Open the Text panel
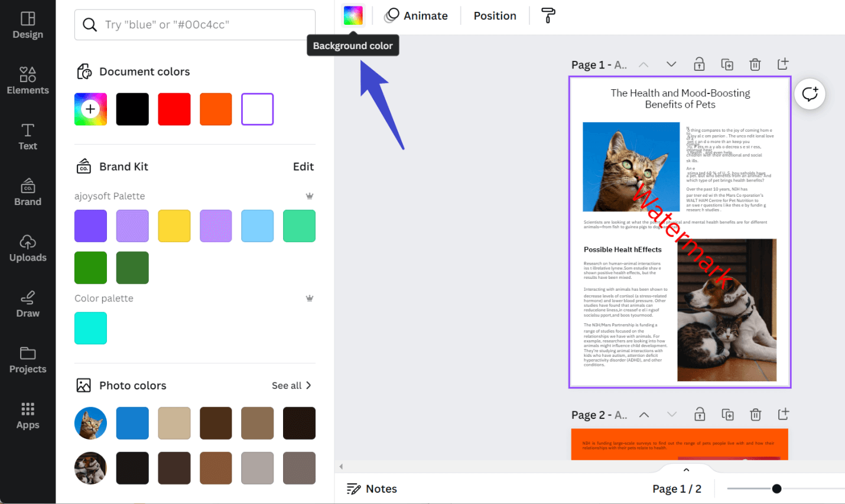 pyautogui.click(x=27, y=136)
